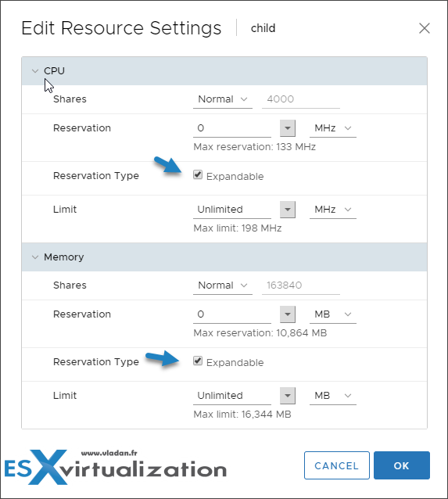The height and width of the screenshot is (499, 448).
Task: Open CPU Shares Normal dropdown
Action: 222,99
